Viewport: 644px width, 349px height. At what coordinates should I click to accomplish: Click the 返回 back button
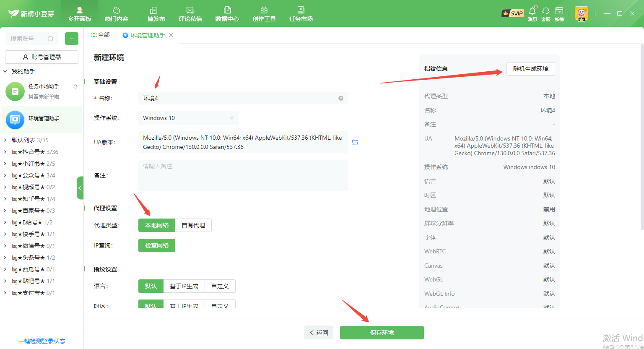point(319,333)
